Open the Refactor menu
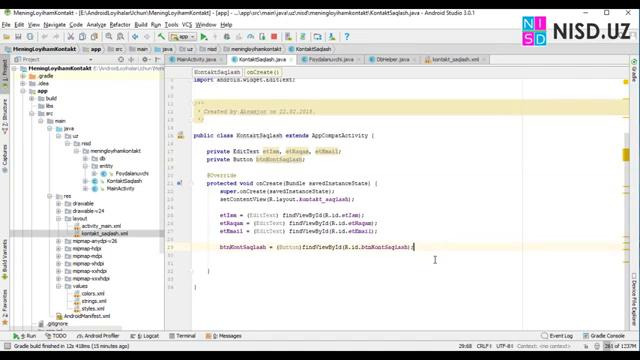The image size is (640, 360). tap(120, 25)
